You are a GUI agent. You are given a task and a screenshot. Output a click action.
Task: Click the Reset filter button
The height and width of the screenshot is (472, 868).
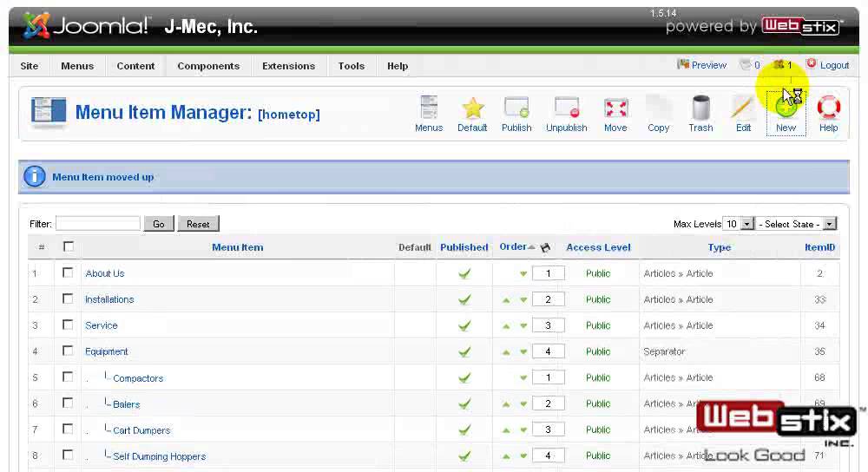pyautogui.click(x=198, y=224)
